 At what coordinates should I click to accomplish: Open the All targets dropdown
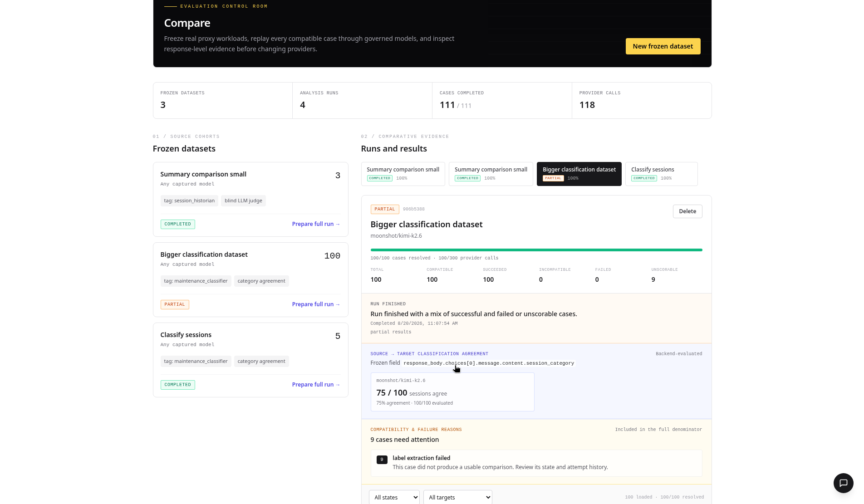tap(457, 497)
